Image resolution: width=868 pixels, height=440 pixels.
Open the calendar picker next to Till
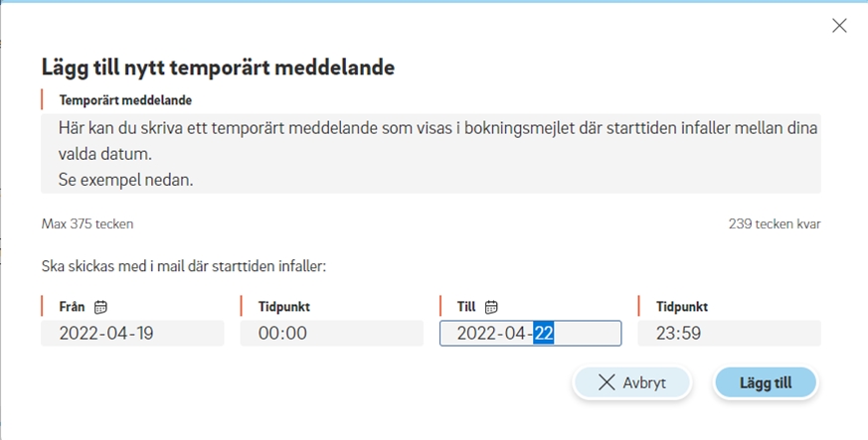[x=491, y=307]
